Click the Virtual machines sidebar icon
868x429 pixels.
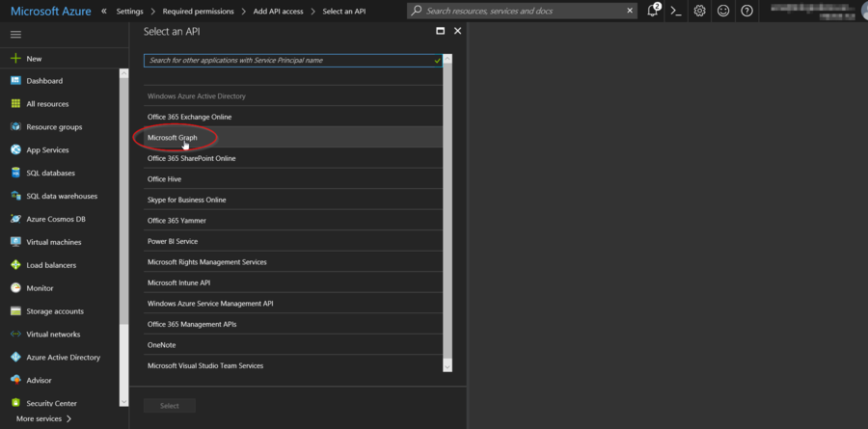15,242
